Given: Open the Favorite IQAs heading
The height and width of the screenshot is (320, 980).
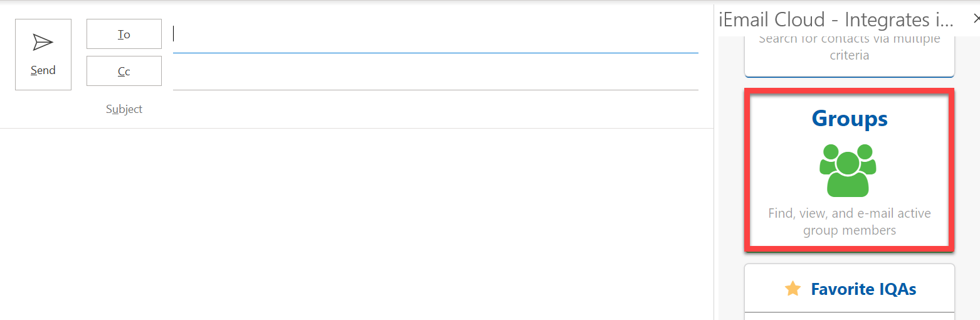Looking at the screenshot, I should (x=863, y=289).
